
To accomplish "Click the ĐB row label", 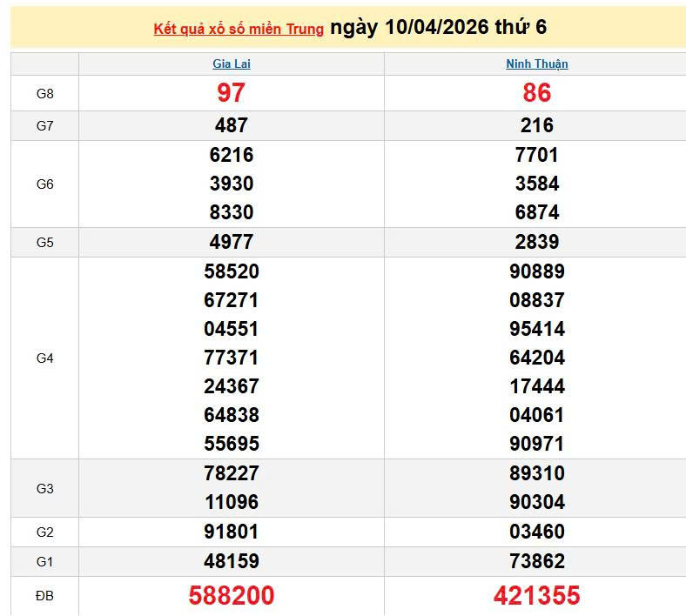I will click(x=45, y=595).
